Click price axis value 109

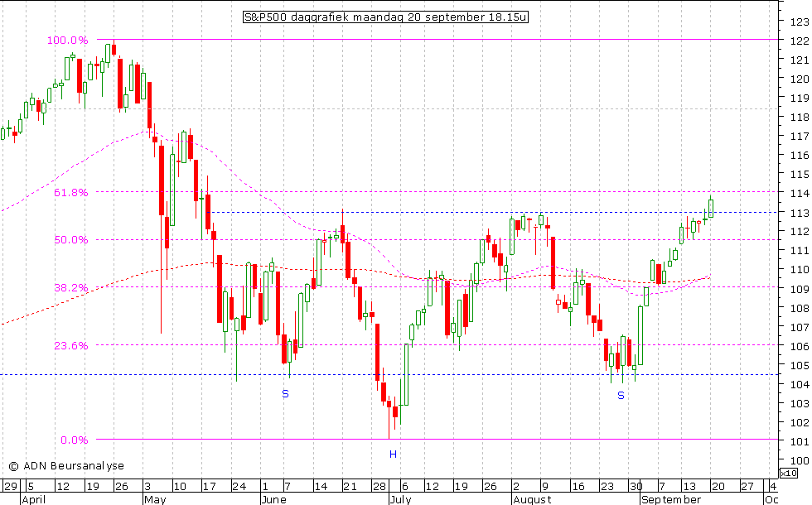point(800,289)
